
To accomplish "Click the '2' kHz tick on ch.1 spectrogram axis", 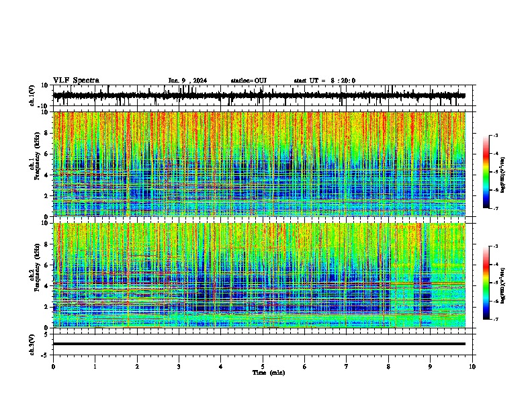I will click(46, 195).
